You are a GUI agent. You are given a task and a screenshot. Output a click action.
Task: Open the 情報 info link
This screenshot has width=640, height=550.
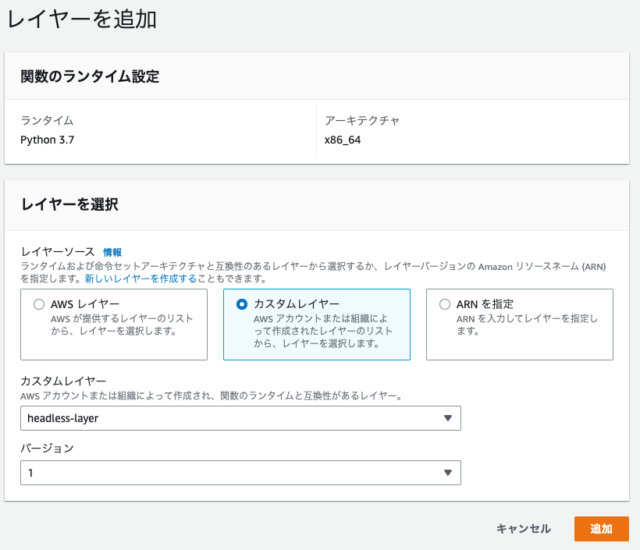(112, 253)
